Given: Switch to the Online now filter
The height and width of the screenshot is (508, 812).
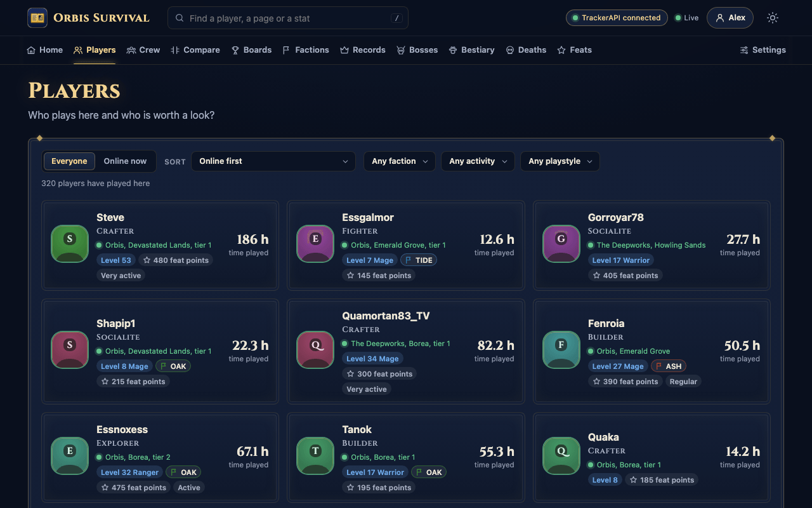Looking at the screenshot, I should (125, 161).
